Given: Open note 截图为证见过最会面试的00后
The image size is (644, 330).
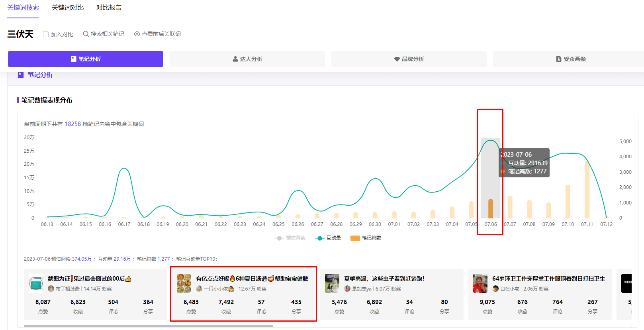Looking at the screenshot, I should [x=90, y=279].
